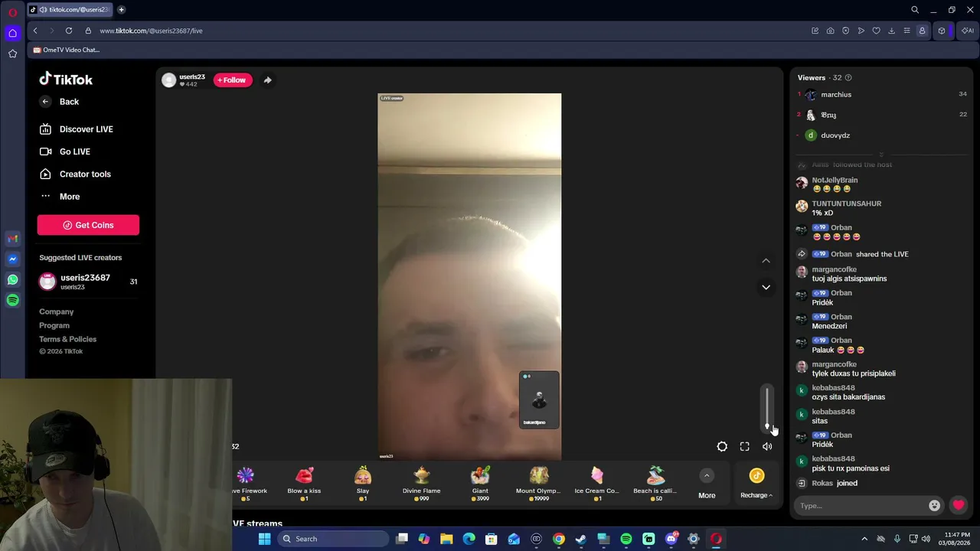980x551 pixels.
Task: Open a new browser tab
Action: pos(121,10)
